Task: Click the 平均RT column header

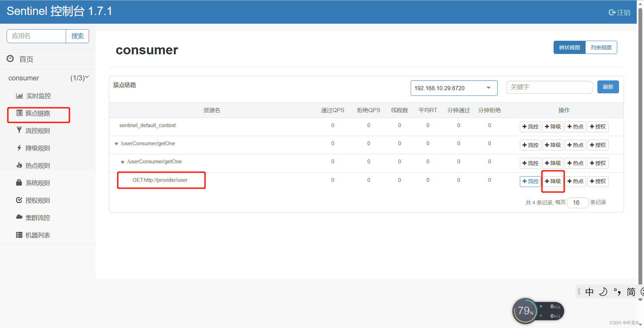Action: (428, 110)
